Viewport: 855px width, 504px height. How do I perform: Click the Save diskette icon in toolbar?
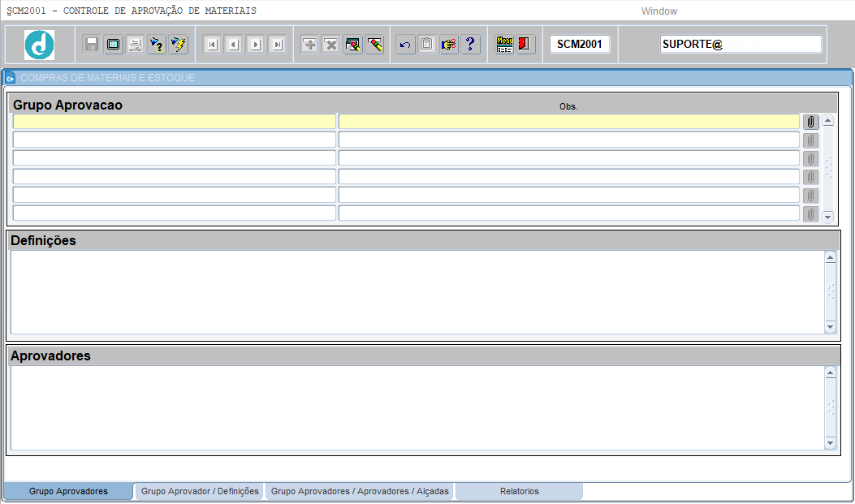[x=92, y=45]
